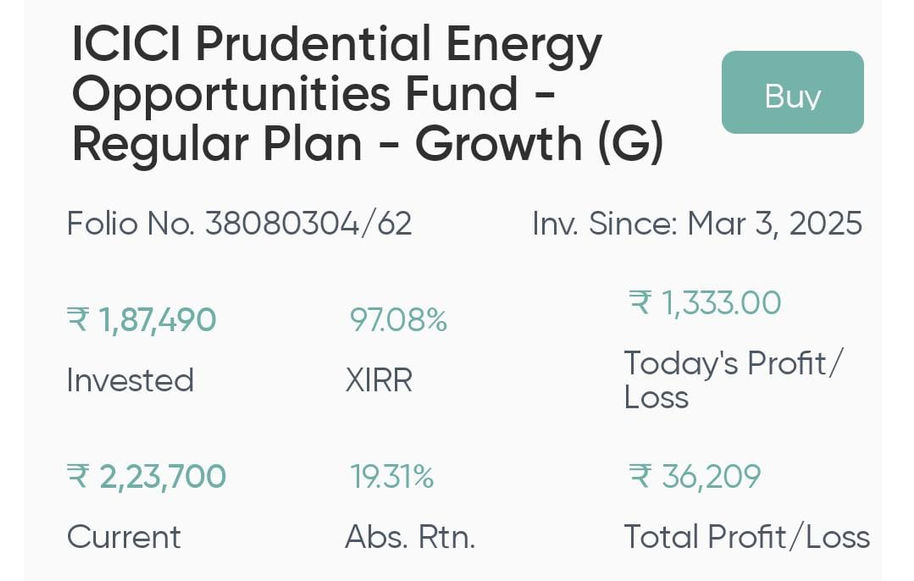The image size is (914, 581).
Task: Tap the ₹ 36,209 total profit value
Action: tap(694, 476)
